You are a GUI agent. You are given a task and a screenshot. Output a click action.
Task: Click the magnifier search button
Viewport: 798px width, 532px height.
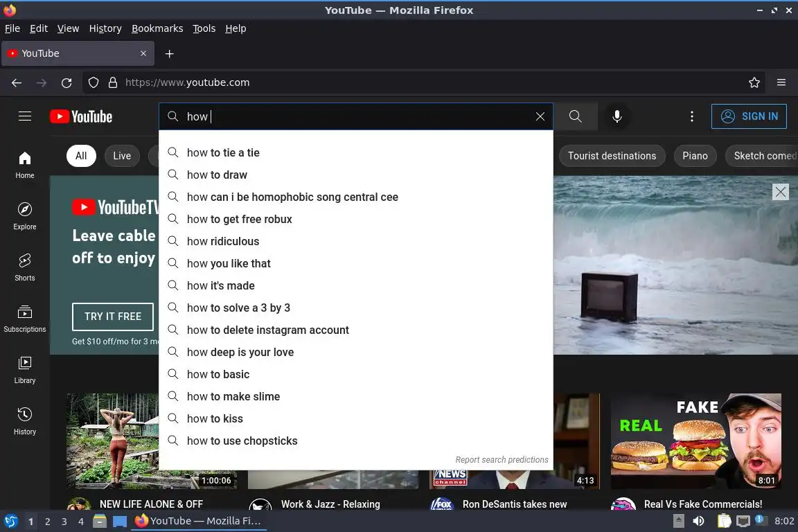point(575,116)
